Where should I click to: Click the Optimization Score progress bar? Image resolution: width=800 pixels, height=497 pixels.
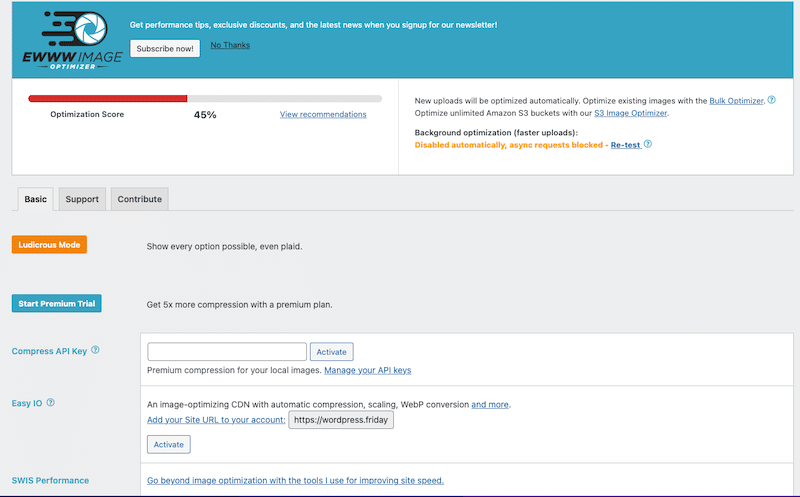(x=205, y=98)
